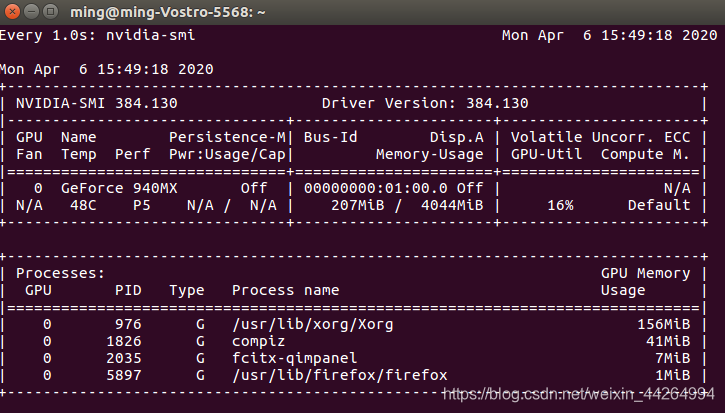The width and height of the screenshot is (725, 413).
Task: Click GPU name 'GeForce 940MX'
Action: pos(119,188)
